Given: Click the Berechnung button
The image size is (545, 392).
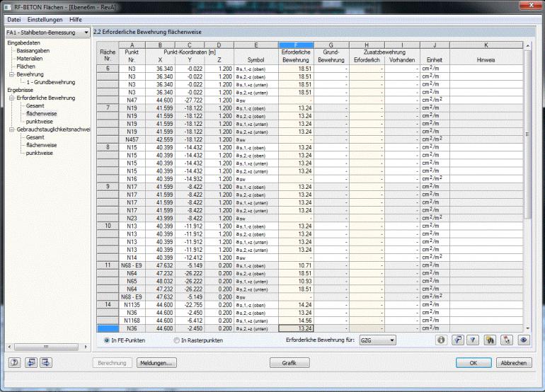Looking at the screenshot, I should [112, 363].
